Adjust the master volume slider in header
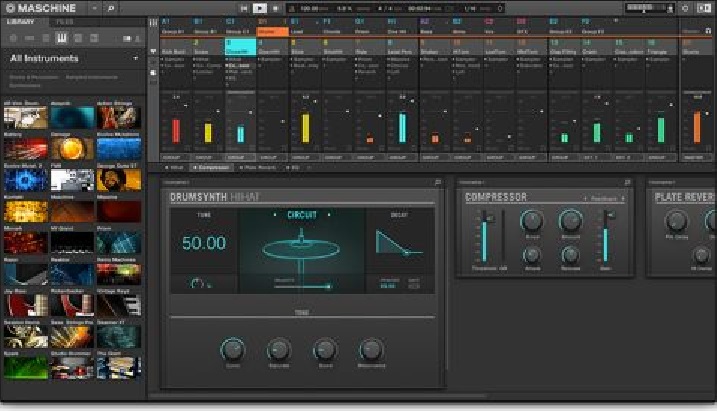This screenshot has height=411, width=717. tap(645, 8)
